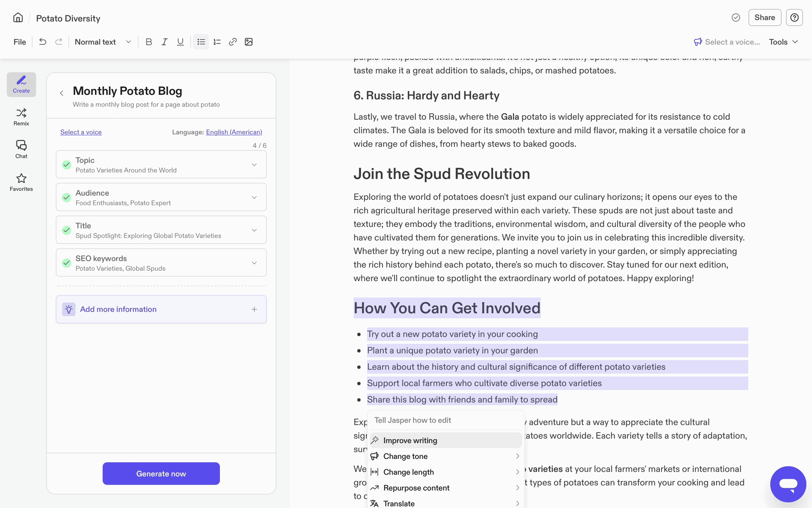Go back from Monthly Potato Blog
This screenshot has height=508, width=812.
(x=62, y=93)
